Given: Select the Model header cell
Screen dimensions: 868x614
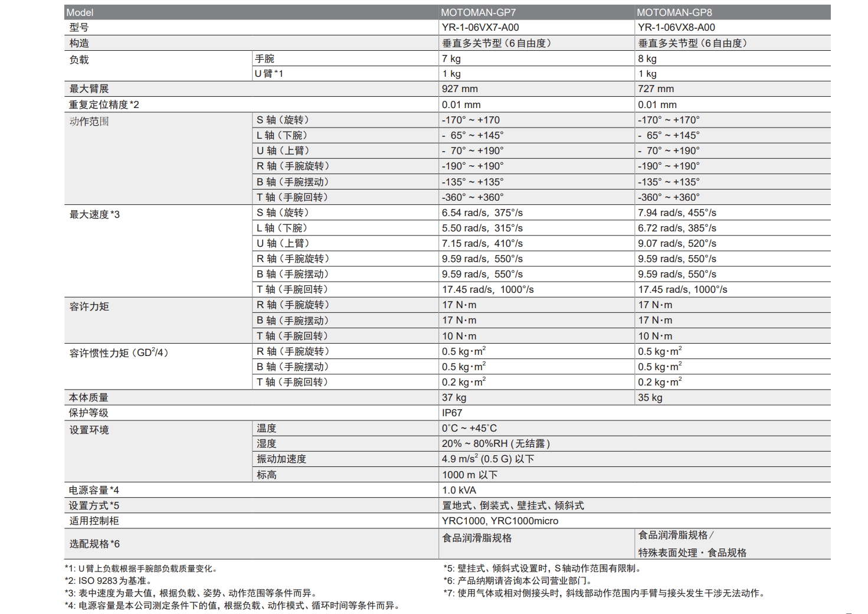Looking at the screenshot, I should [x=80, y=12].
